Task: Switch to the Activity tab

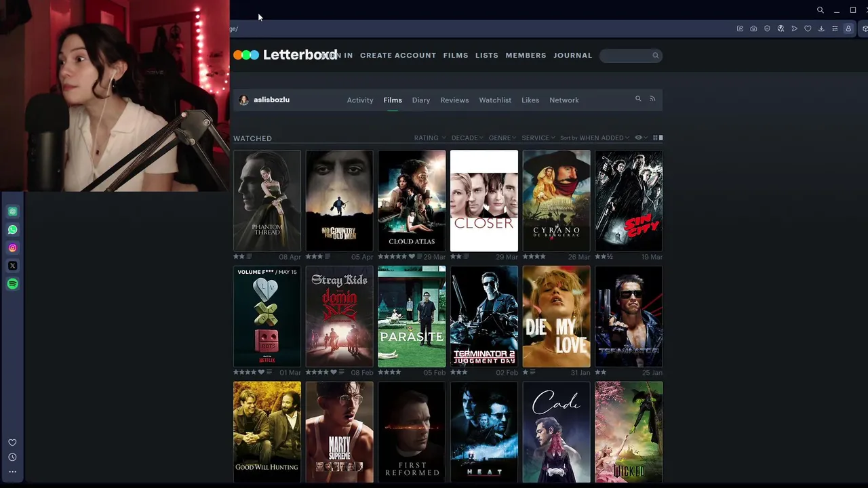Action: click(x=360, y=100)
